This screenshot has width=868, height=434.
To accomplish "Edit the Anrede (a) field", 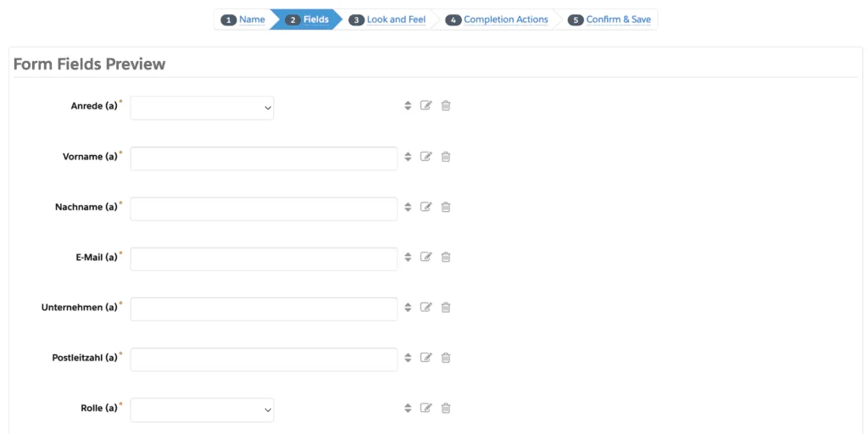I will [426, 106].
